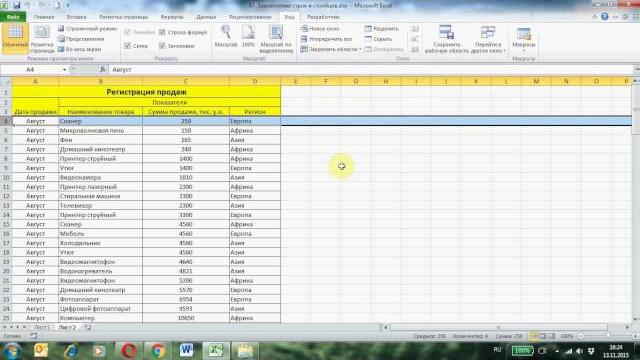Select the Обычный normal view button
This screenshot has height=360, width=640.
(15, 38)
